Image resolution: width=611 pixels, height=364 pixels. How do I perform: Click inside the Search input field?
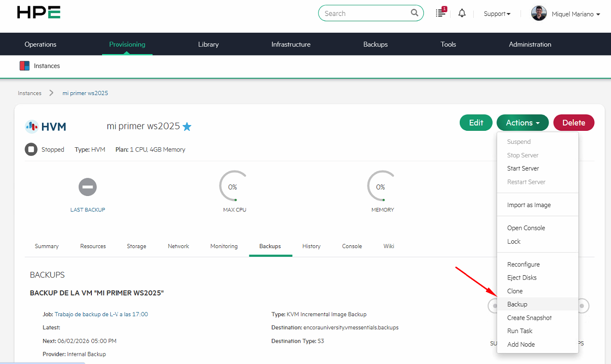click(363, 13)
